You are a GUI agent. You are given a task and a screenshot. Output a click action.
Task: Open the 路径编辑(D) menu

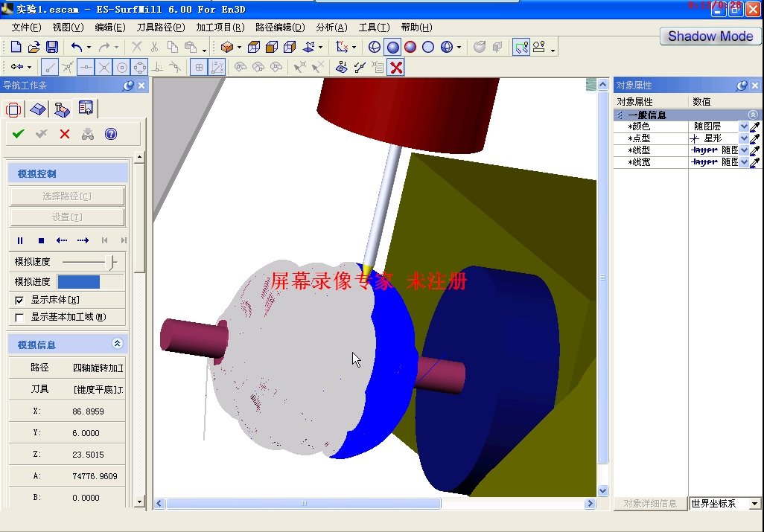tap(280, 28)
